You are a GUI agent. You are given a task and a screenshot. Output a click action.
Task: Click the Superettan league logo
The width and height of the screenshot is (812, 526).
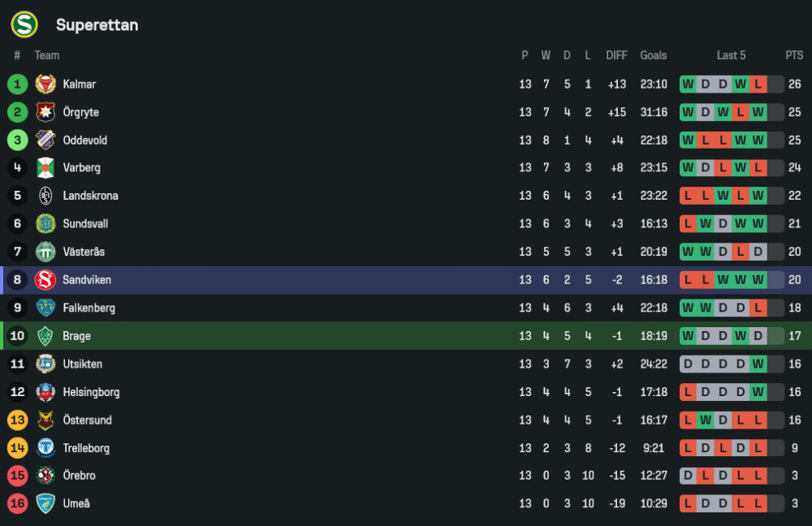[x=24, y=24]
